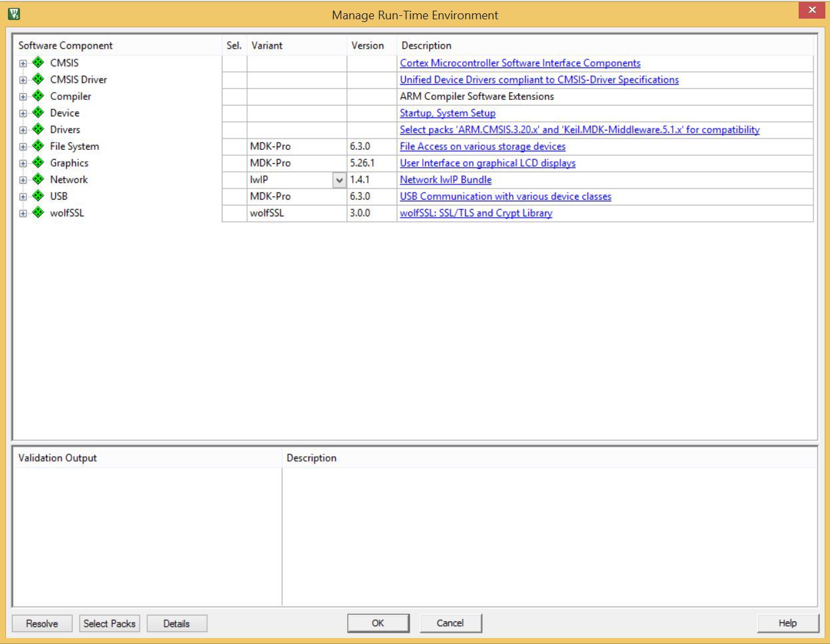Click the Sel. column header

click(234, 45)
